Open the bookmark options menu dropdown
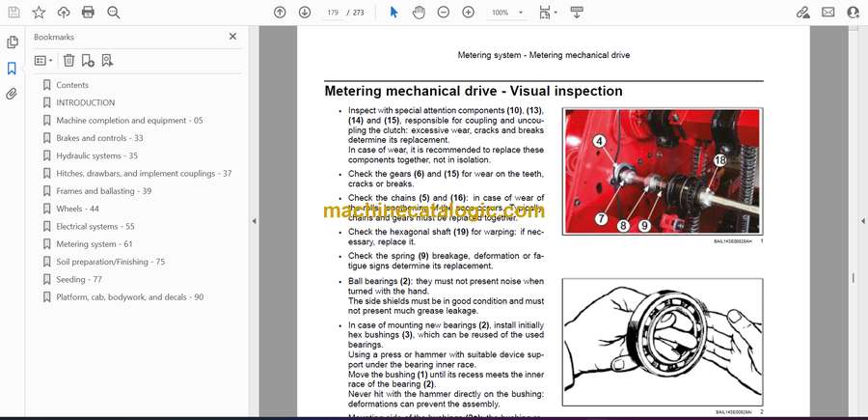The image size is (868, 420). 43,61
